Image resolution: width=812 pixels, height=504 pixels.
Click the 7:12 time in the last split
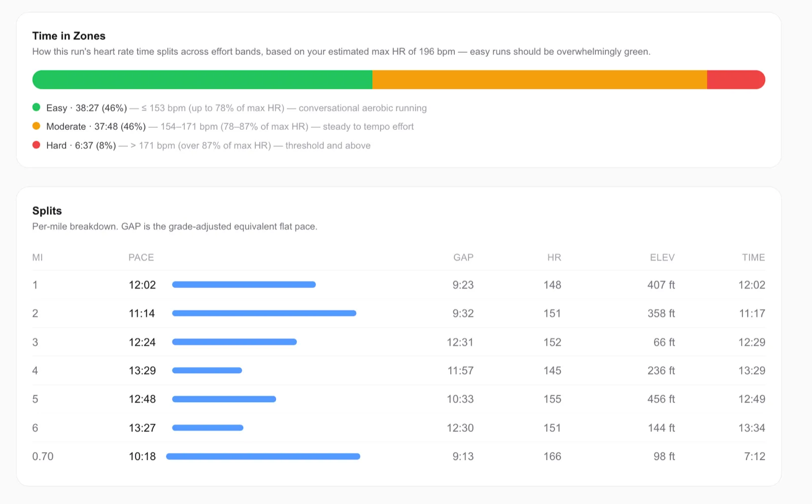point(755,456)
